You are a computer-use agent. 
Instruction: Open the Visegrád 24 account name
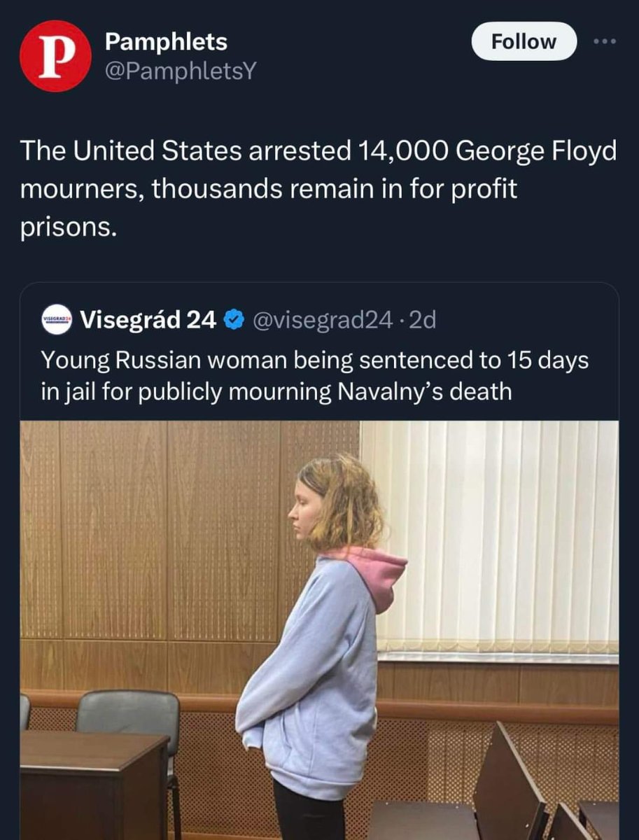click(148, 320)
